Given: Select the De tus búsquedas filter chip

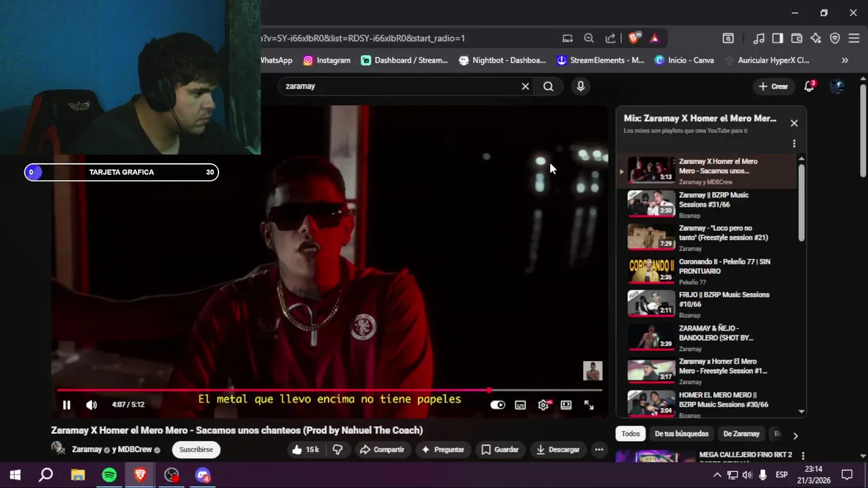Looking at the screenshot, I should pos(682,434).
